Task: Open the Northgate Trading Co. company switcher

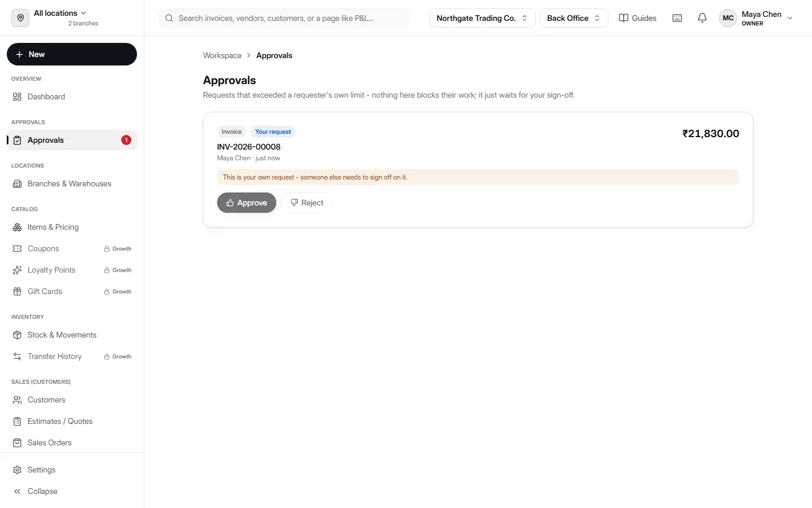Action: click(482, 18)
